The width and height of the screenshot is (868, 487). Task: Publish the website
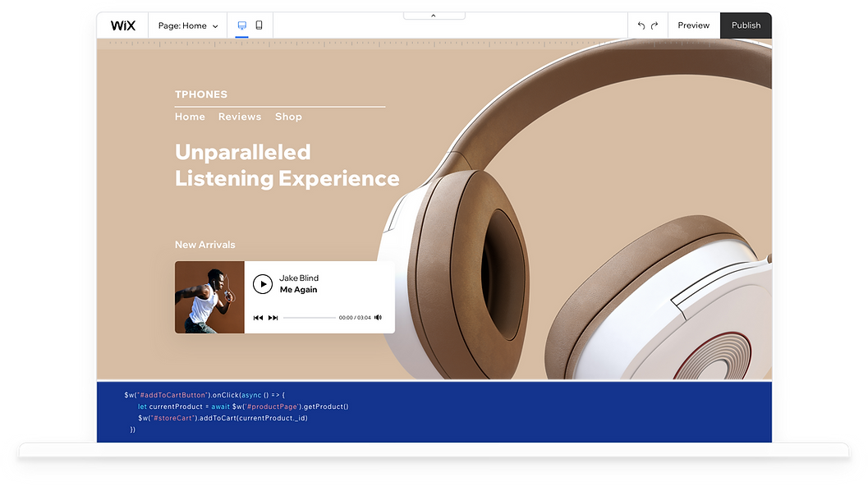pos(745,25)
